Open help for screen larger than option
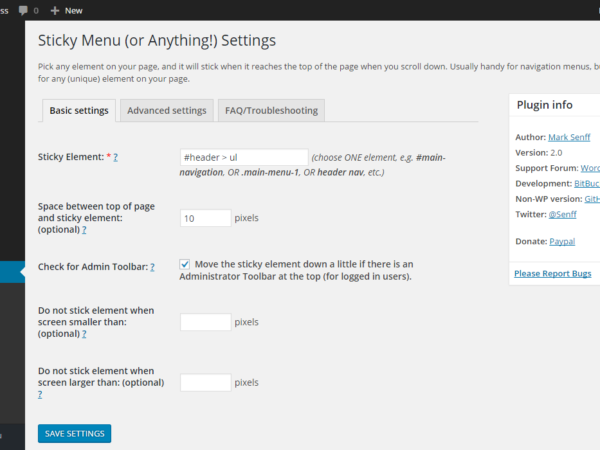This screenshot has height=450, width=600. coord(40,394)
